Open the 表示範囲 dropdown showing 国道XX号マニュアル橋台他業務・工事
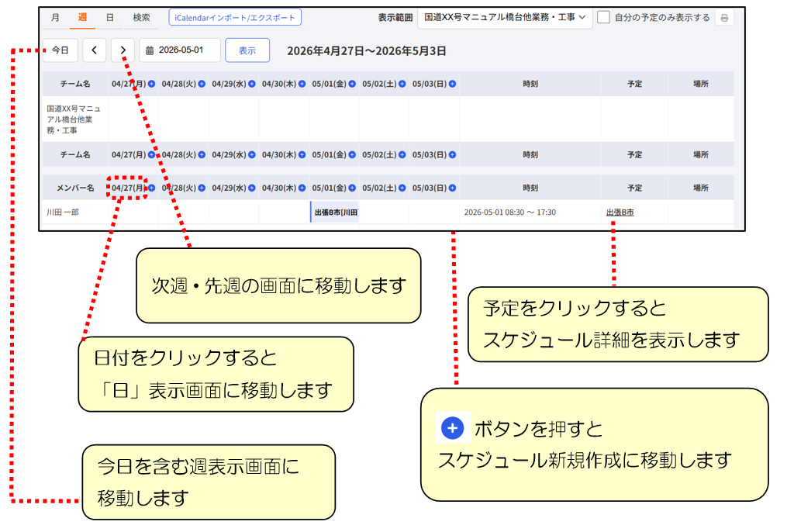The height and width of the screenshot is (532, 794). point(505,17)
